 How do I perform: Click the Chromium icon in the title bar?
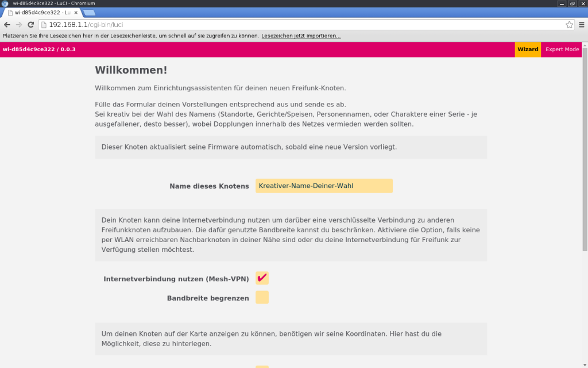[x=5, y=3]
